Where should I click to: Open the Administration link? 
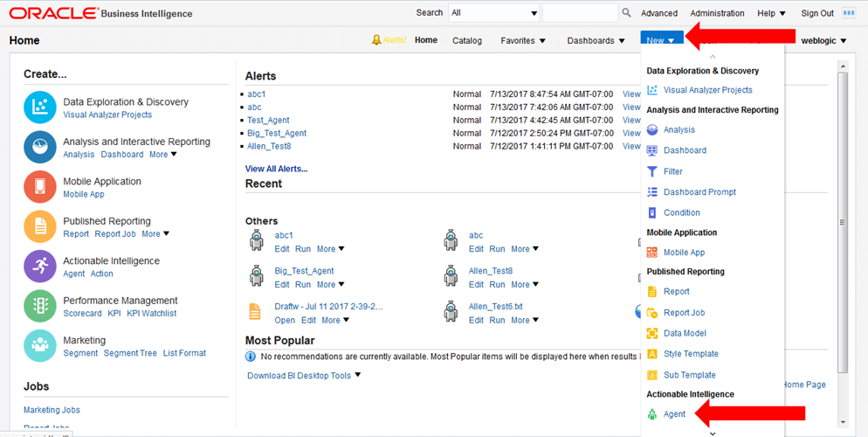click(x=717, y=13)
